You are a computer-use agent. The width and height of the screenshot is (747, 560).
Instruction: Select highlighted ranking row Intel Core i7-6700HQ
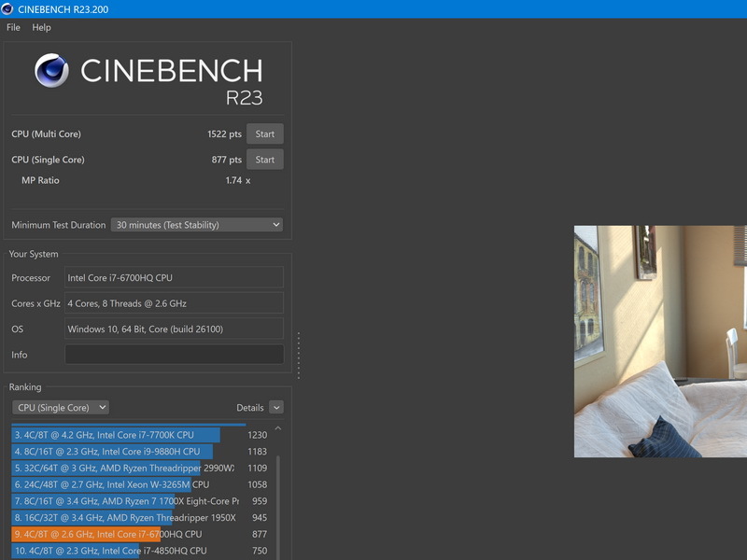(140, 534)
